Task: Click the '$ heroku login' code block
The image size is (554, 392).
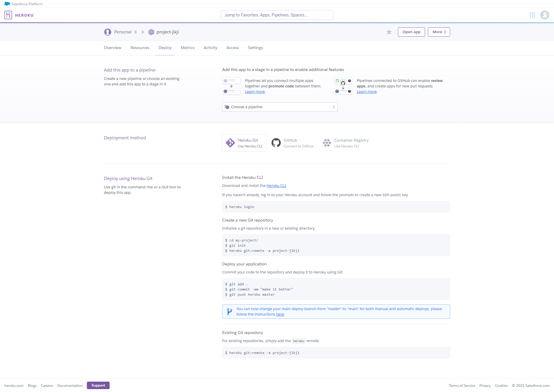Action: pos(336,207)
